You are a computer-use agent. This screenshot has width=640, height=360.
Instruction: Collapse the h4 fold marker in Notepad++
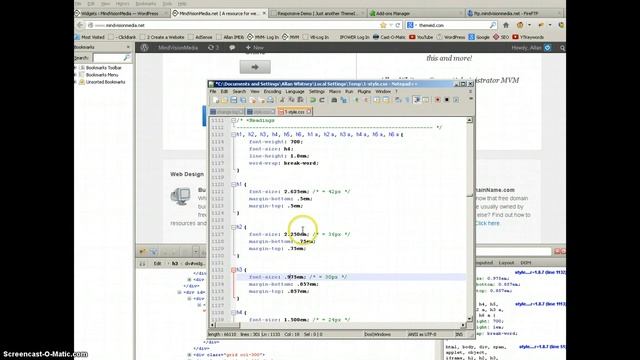(233, 313)
